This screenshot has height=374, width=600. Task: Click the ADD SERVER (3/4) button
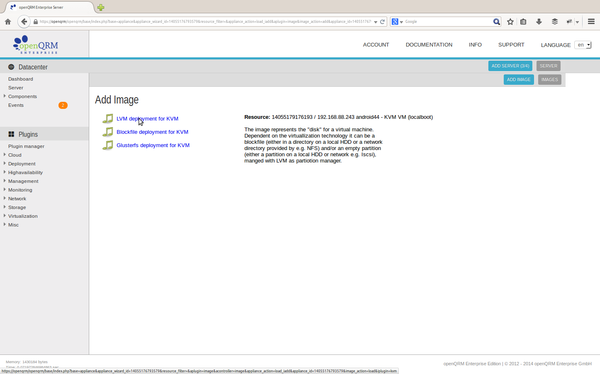510,66
